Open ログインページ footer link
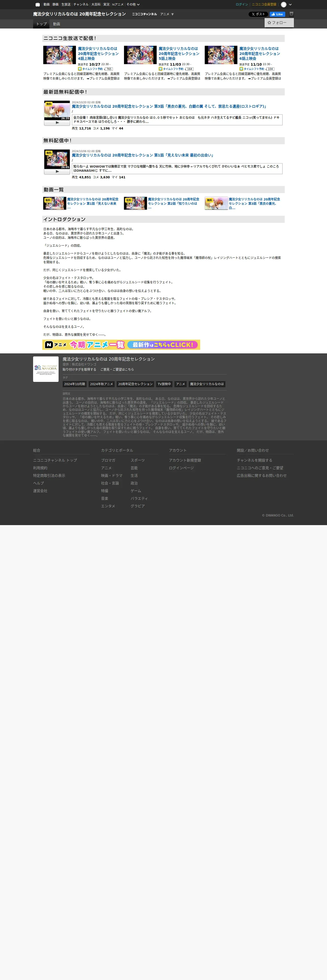 181,468
